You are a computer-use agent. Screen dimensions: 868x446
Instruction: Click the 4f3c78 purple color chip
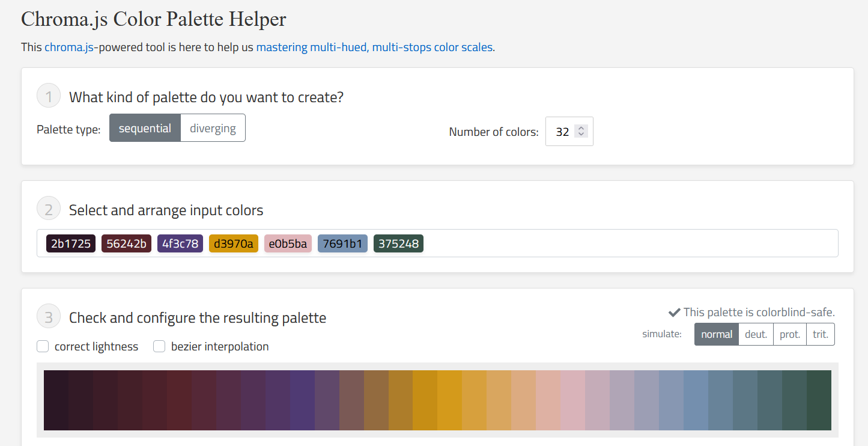(180, 243)
